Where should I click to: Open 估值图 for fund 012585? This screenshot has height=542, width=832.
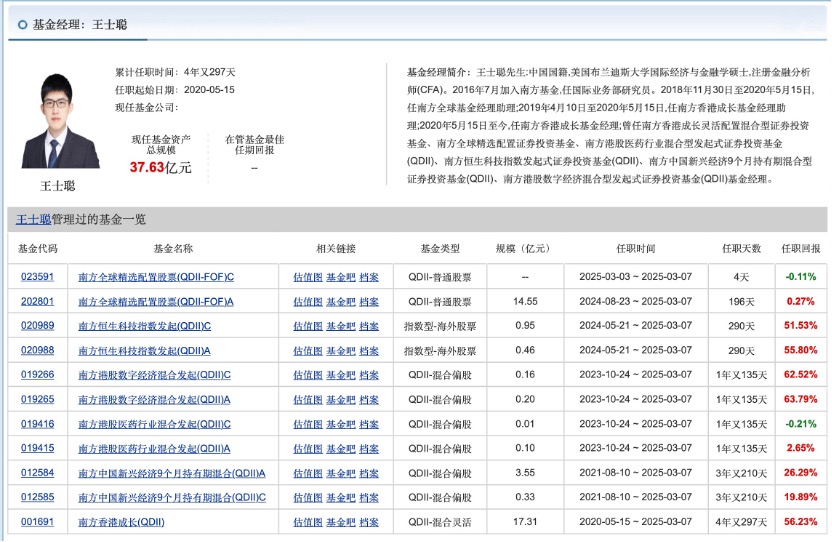(308, 498)
